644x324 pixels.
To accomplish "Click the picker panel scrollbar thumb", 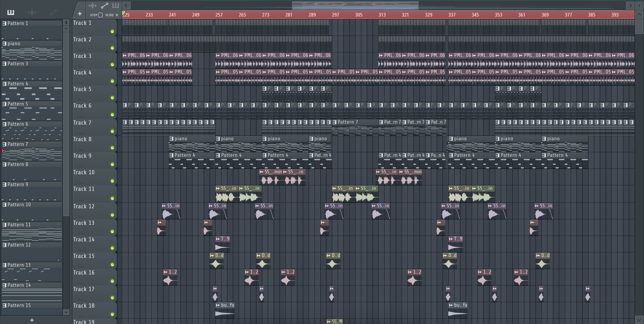I will point(66,124).
